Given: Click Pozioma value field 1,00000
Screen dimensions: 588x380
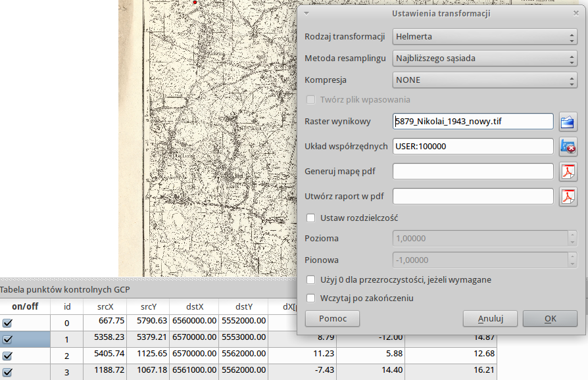Looking at the screenshot, I should [480, 239].
